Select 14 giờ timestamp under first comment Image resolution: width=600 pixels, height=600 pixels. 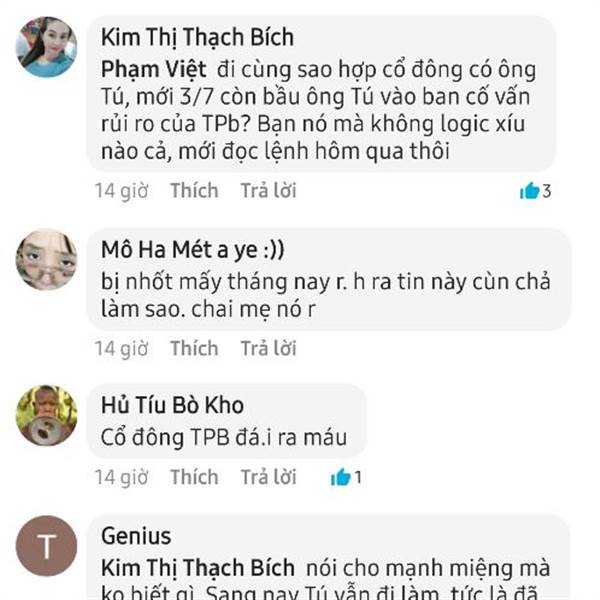[121, 191]
